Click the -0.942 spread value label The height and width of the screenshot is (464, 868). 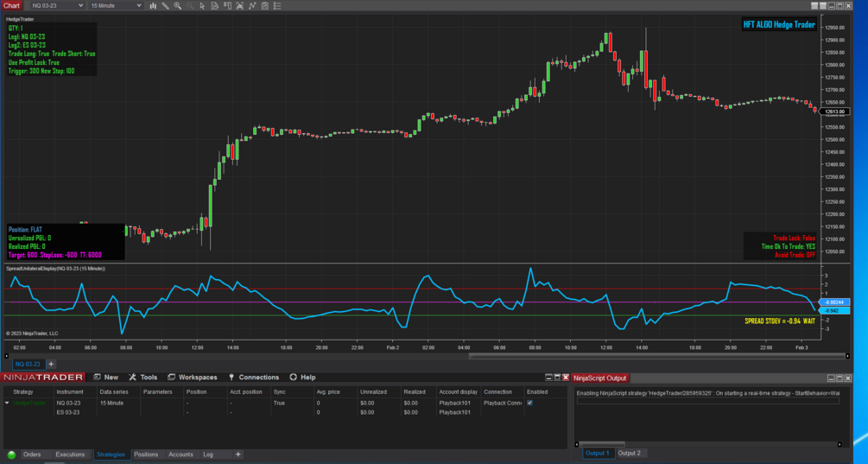(x=834, y=310)
